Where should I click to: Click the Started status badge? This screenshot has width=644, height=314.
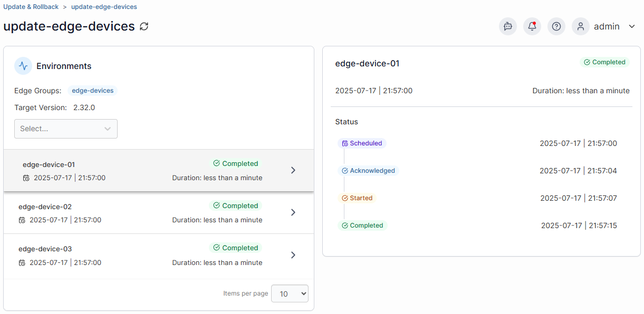(357, 198)
